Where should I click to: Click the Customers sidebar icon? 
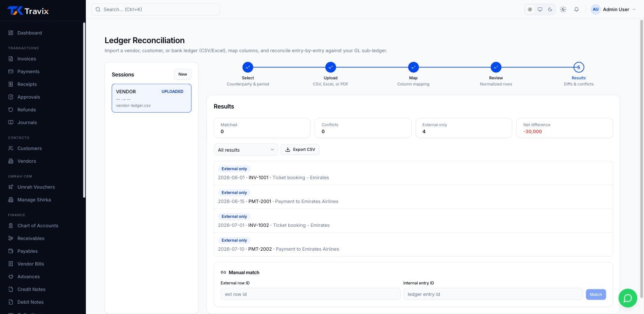pyautogui.click(x=11, y=148)
